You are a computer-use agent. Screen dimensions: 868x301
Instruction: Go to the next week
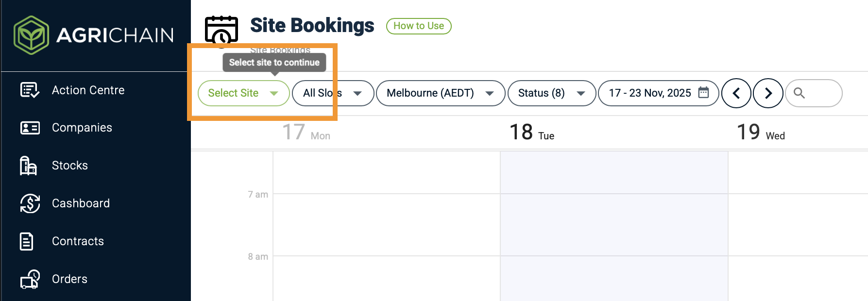pyautogui.click(x=768, y=93)
